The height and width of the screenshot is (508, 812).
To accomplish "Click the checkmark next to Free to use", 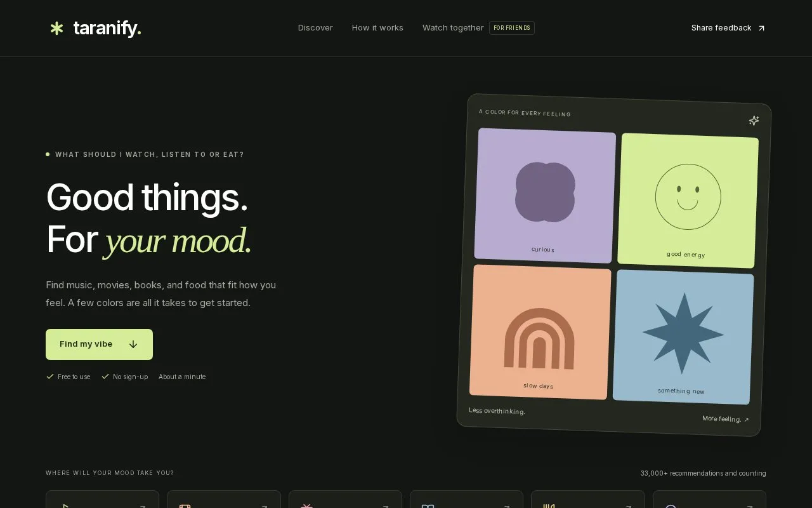I will coord(50,377).
